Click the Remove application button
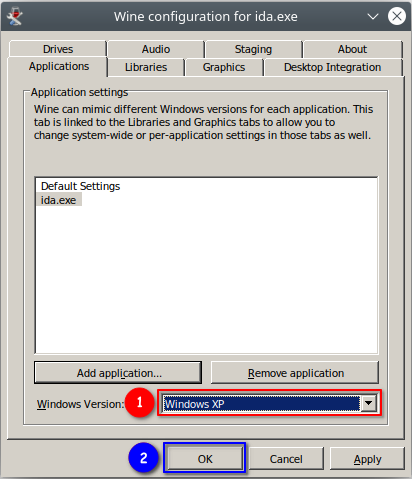 (295, 373)
